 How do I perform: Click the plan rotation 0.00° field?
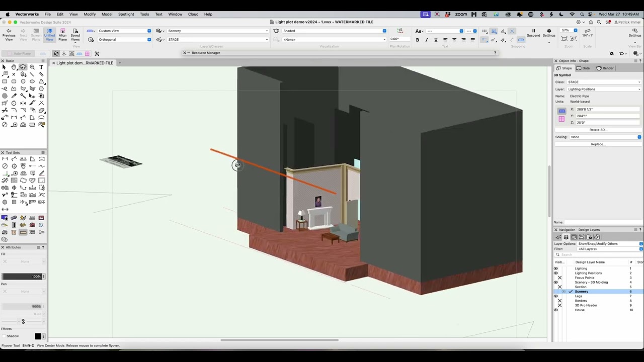pyautogui.click(x=399, y=39)
